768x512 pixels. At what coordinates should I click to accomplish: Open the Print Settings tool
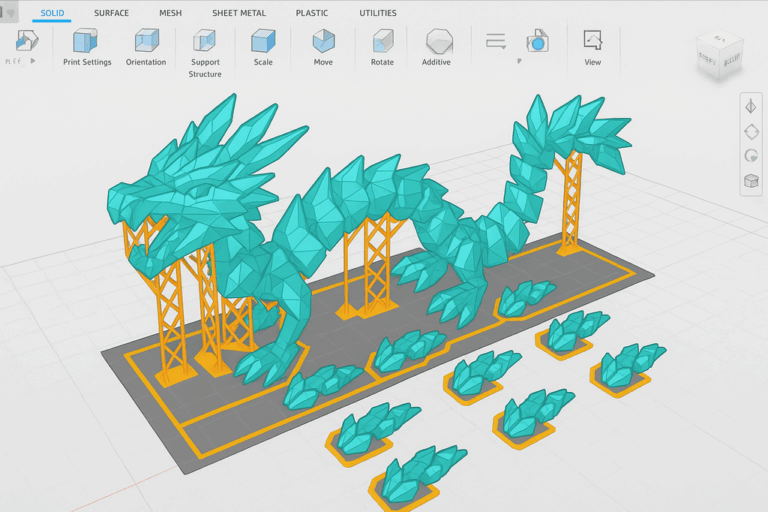click(x=87, y=47)
